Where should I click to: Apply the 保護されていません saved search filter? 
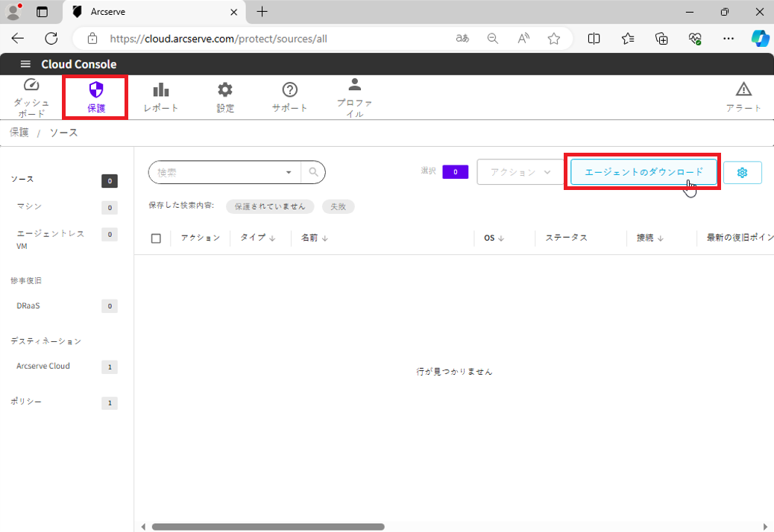point(270,206)
